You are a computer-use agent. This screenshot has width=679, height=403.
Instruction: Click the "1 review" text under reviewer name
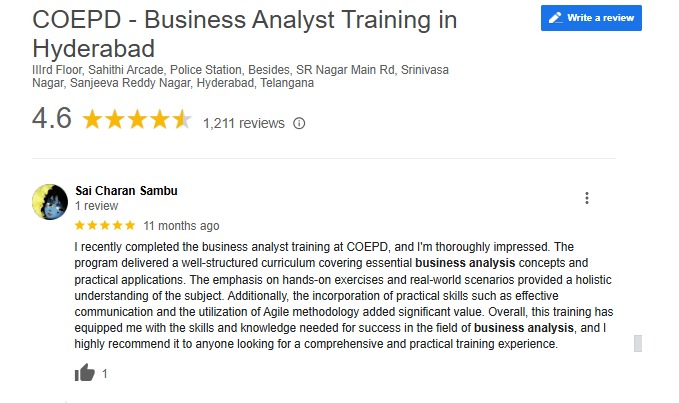(97, 205)
